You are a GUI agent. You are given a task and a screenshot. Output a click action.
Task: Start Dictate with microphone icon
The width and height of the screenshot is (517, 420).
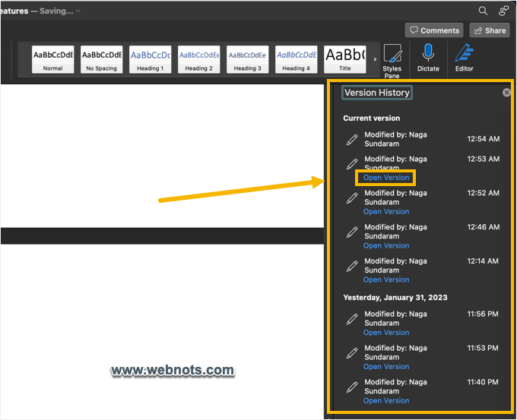(x=428, y=58)
